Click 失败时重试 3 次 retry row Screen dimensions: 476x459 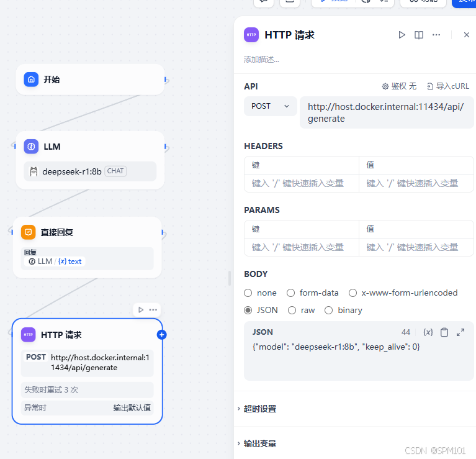(x=87, y=390)
